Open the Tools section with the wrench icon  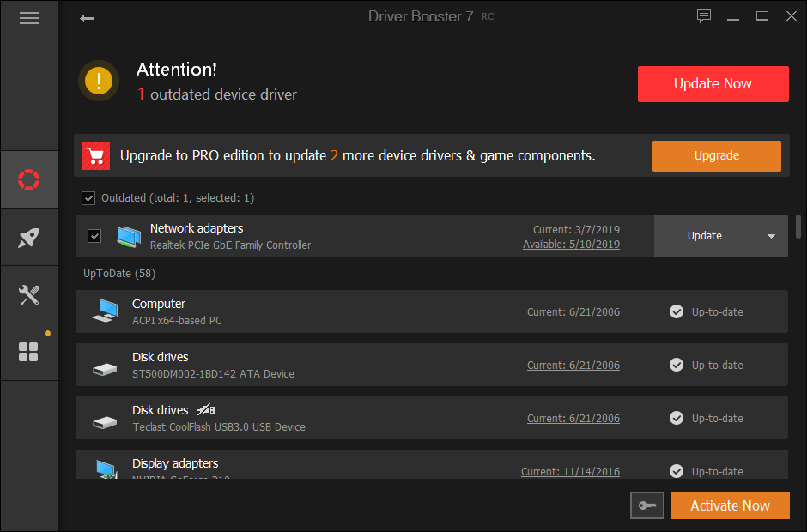pyautogui.click(x=29, y=294)
